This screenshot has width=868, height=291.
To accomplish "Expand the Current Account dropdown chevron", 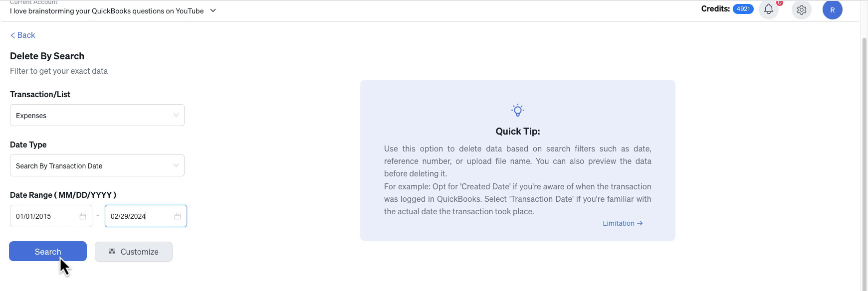I will point(213,10).
